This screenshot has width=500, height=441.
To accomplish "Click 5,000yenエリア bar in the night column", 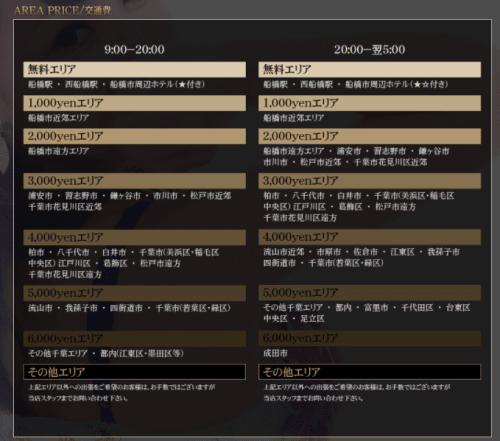I will (370, 293).
